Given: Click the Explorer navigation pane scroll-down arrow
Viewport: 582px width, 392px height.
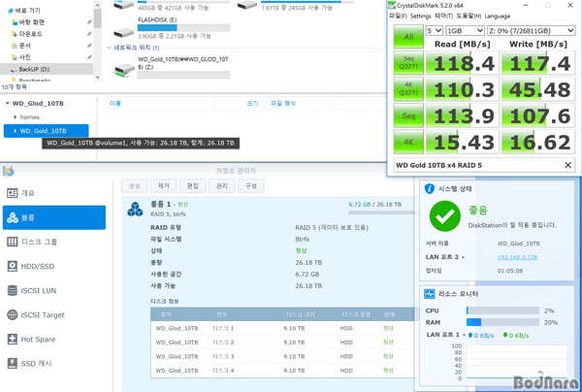Looking at the screenshot, I should click(x=97, y=78).
